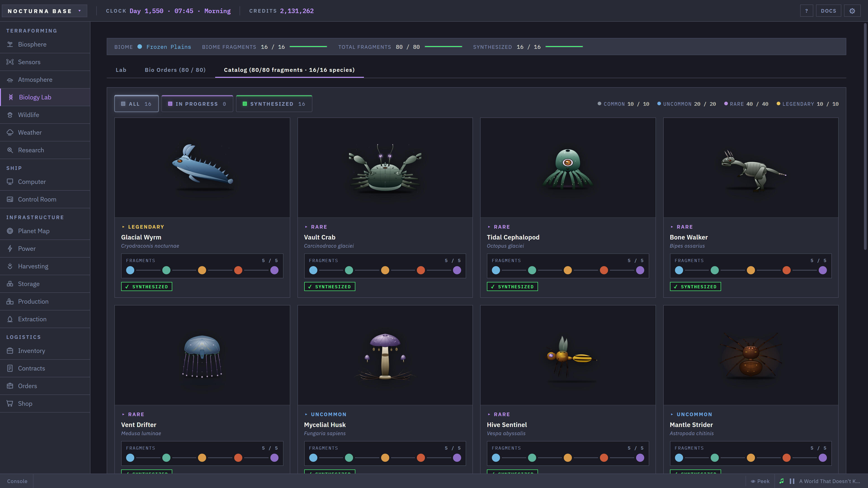Switch to the Lab tab
Image resolution: width=868 pixels, height=488 pixels.
tap(121, 70)
